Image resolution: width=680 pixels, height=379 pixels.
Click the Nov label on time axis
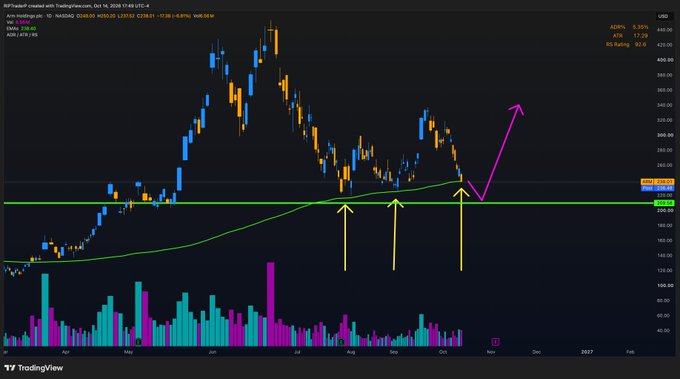click(491, 352)
